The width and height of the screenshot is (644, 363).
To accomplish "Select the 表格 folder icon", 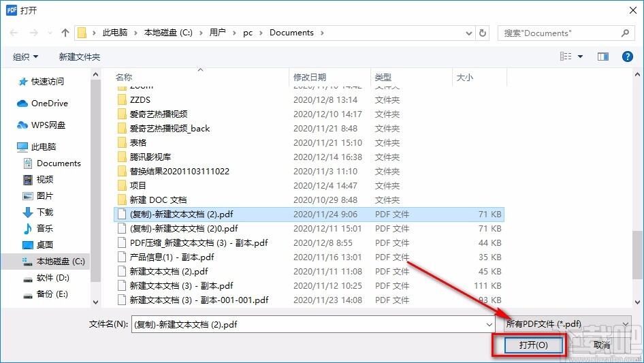I will pyautogui.click(x=122, y=142).
